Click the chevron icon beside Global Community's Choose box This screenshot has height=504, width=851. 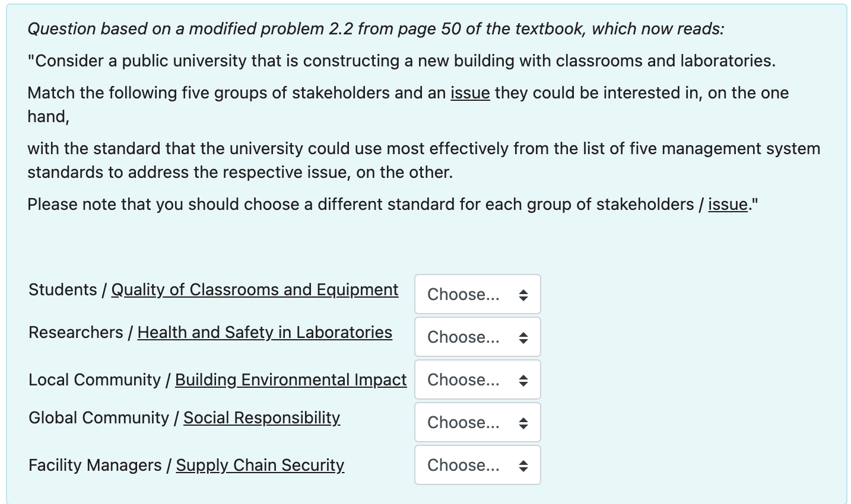point(523,422)
